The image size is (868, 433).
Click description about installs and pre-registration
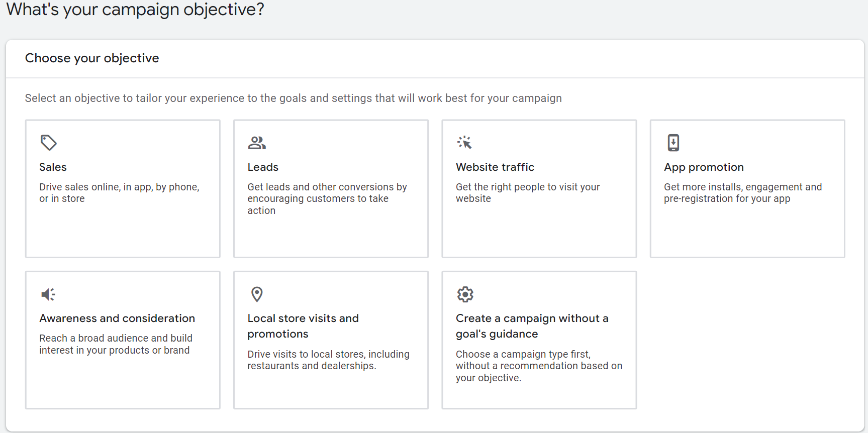[x=743, y=193]
